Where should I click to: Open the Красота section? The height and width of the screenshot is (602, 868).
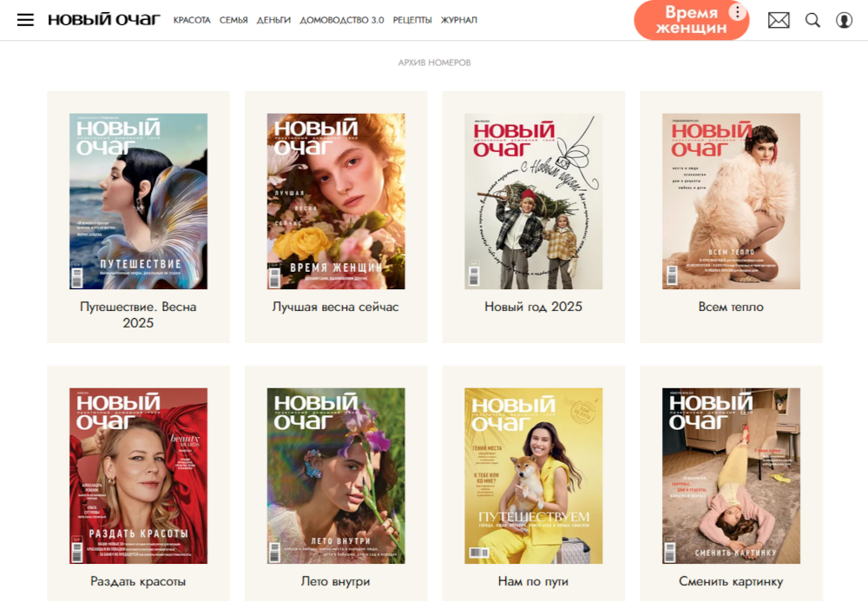(x=192, y=20)
